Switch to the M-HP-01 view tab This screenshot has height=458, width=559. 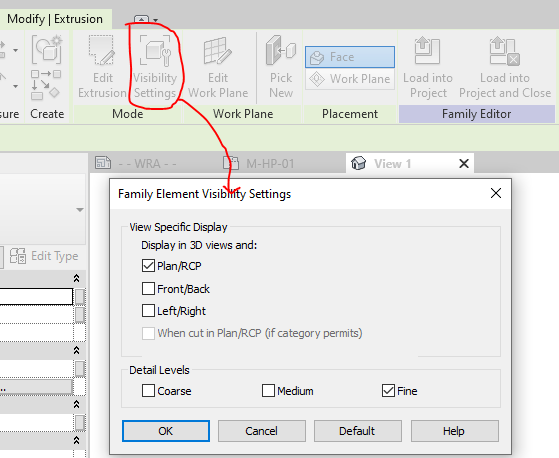click(259, 164)
